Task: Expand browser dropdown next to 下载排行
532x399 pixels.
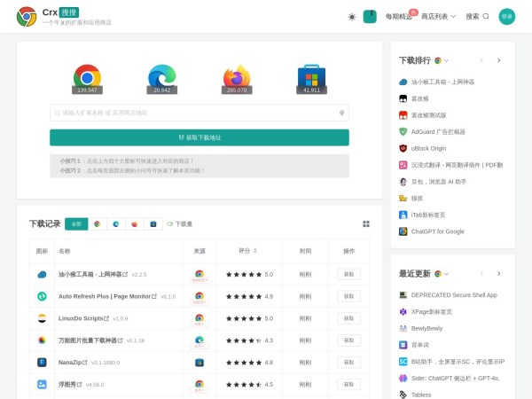Action: (x=442, y=60)
